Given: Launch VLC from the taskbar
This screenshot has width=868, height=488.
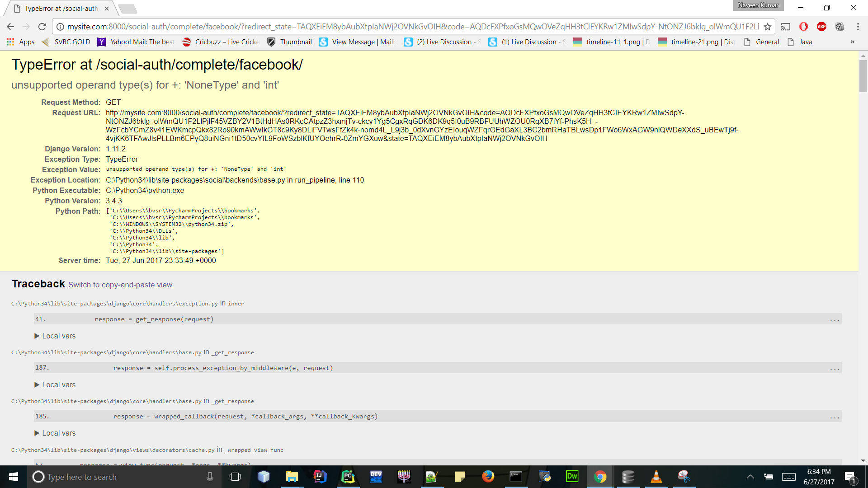Looking at the screenshot, I should coord(656,477).
